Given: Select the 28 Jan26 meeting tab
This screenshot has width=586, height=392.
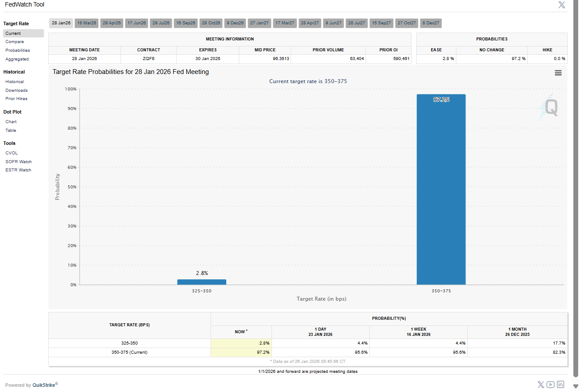Looking at the screenshot, I should [x=61, y=23].
